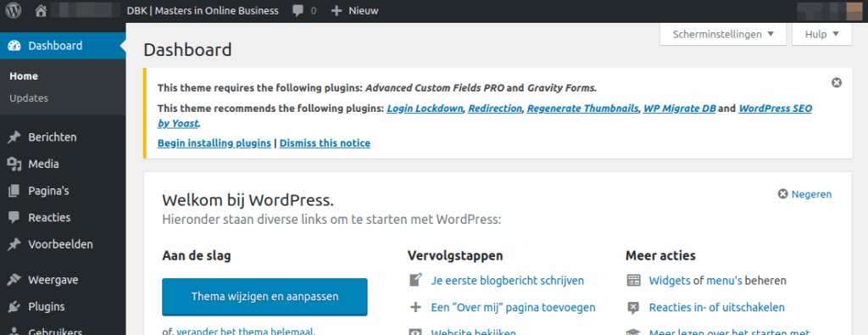The width and height of the screenshot is (868, 335).
Task: Dismiss welcome panel via Negeren
Action: click(804, 194)
